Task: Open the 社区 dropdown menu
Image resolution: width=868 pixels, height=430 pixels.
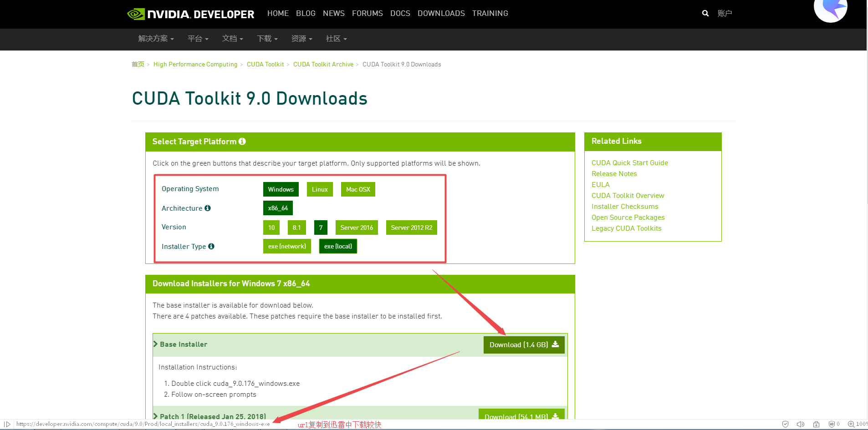Action: (337, 39)
